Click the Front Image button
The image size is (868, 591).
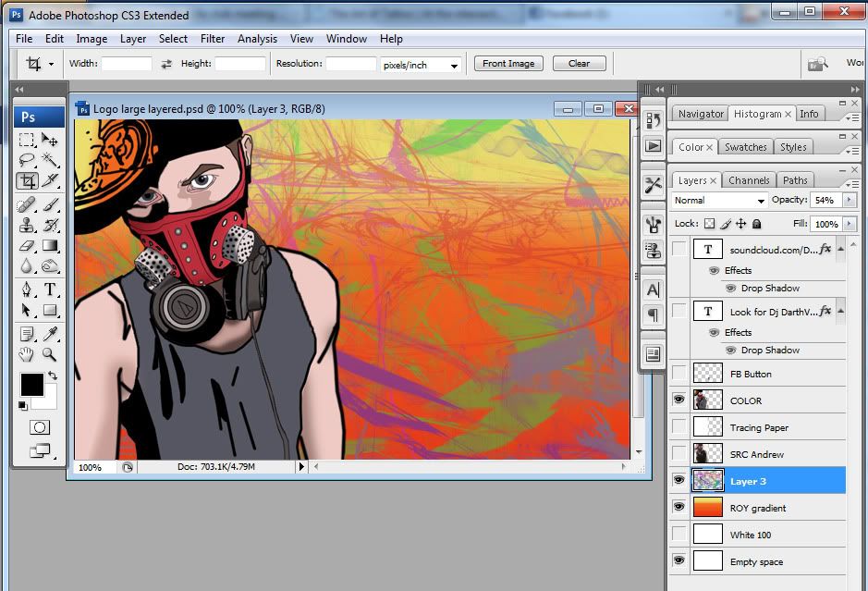[x=508, y=64]
